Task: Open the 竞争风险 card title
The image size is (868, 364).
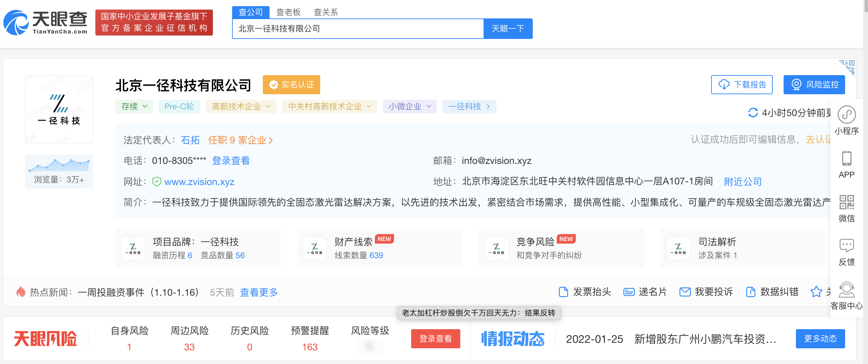Action: click(535, 242)
